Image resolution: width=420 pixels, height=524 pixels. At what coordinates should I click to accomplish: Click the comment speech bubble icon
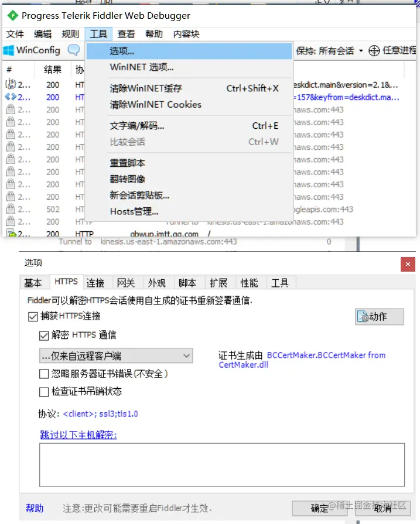pos(74,50)
